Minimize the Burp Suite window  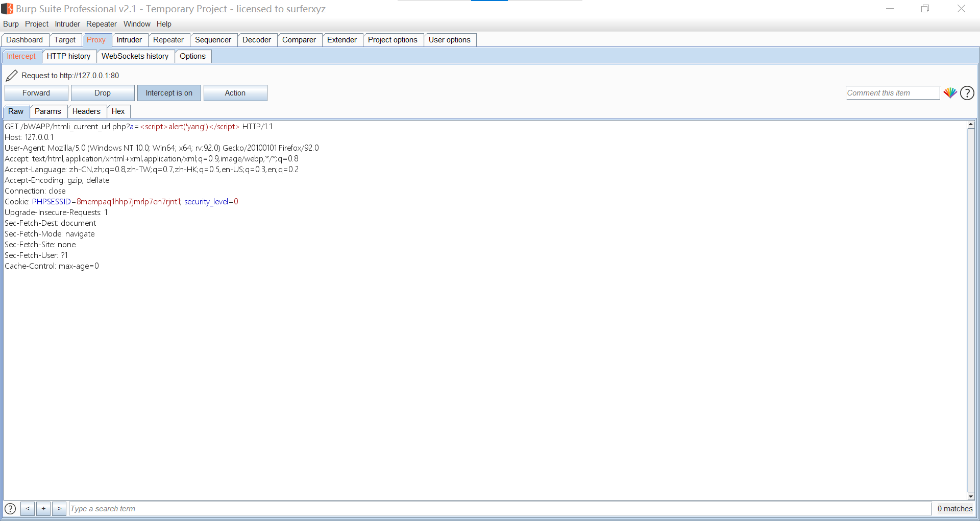tap(890, 9)
